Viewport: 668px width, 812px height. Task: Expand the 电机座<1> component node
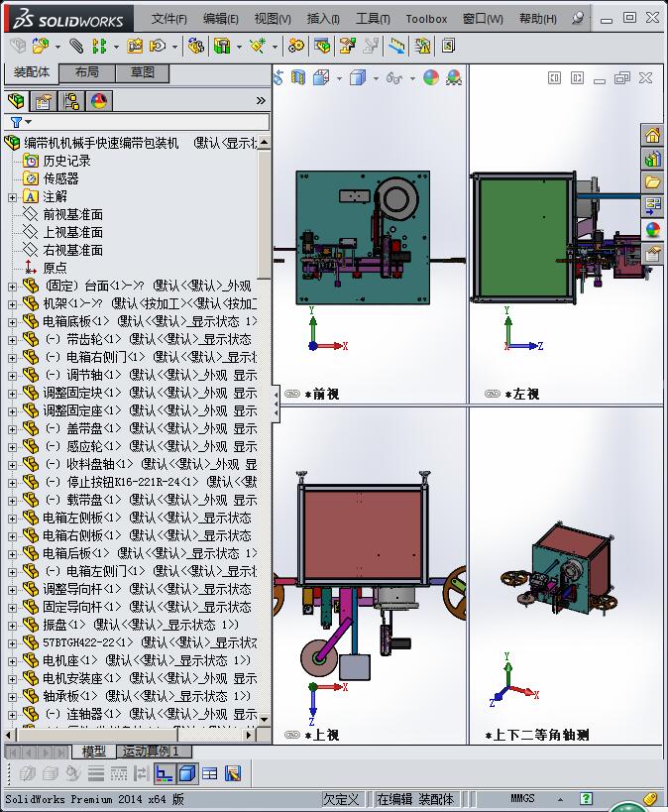[13, 661]
